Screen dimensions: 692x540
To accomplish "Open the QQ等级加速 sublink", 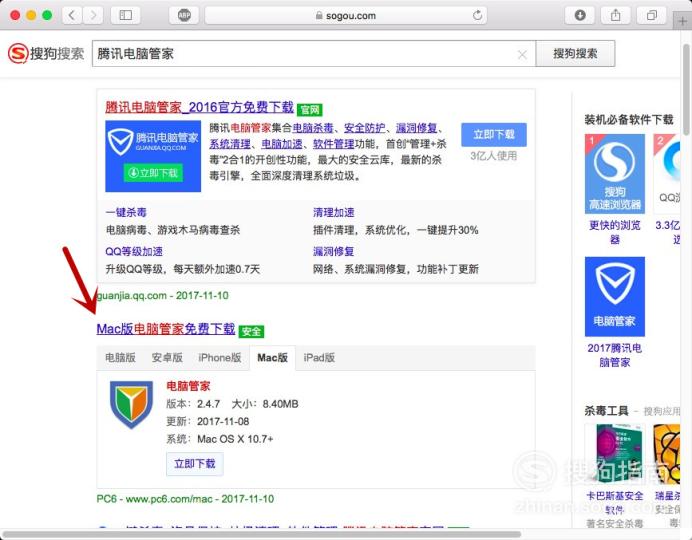I will click(134, 251).
